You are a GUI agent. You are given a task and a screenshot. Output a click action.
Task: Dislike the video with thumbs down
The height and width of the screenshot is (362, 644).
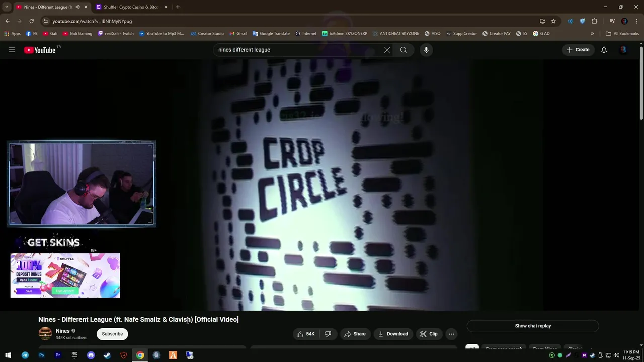pos(328,334)
